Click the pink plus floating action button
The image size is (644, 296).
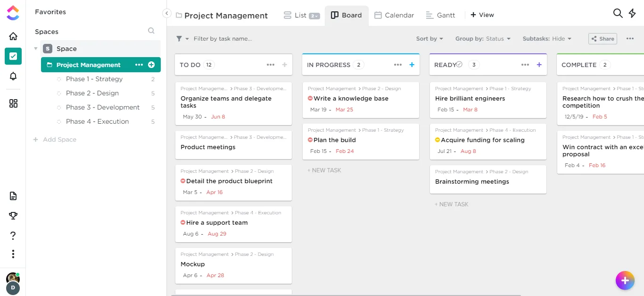pyautogui.click(x=625, y=280)
